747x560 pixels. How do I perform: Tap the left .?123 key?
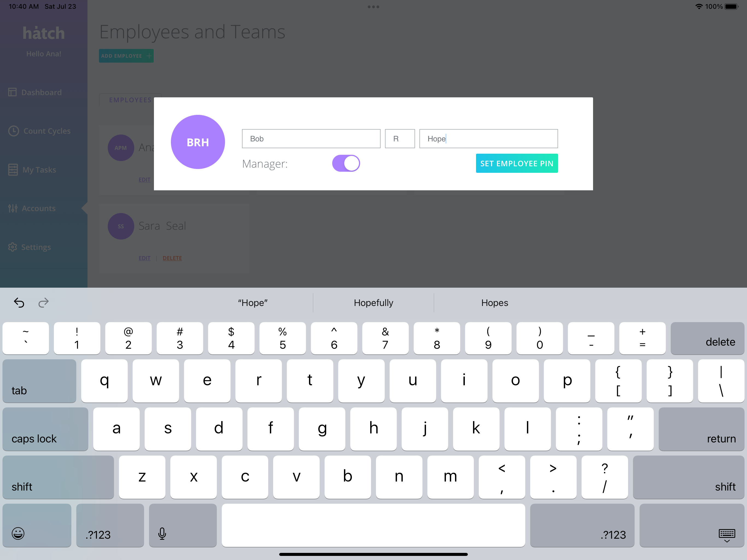[x=110, y=525]
